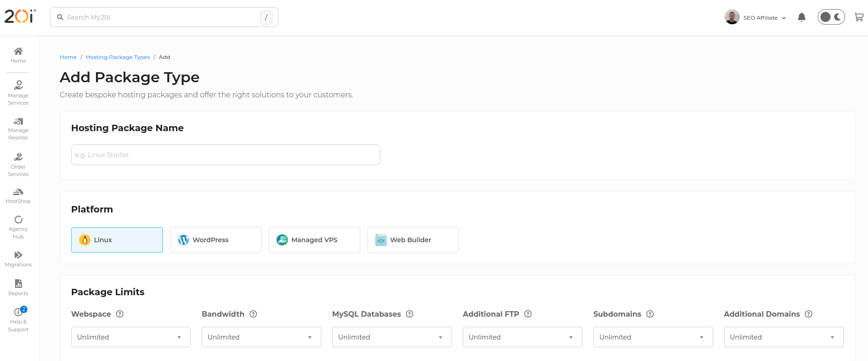Show Webspace help tooltip icon

pos(120,314)
